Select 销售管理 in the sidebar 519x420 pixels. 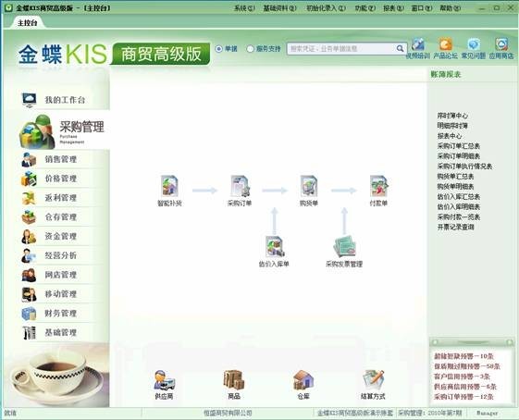pyautogui.click(x=61, y=159)
